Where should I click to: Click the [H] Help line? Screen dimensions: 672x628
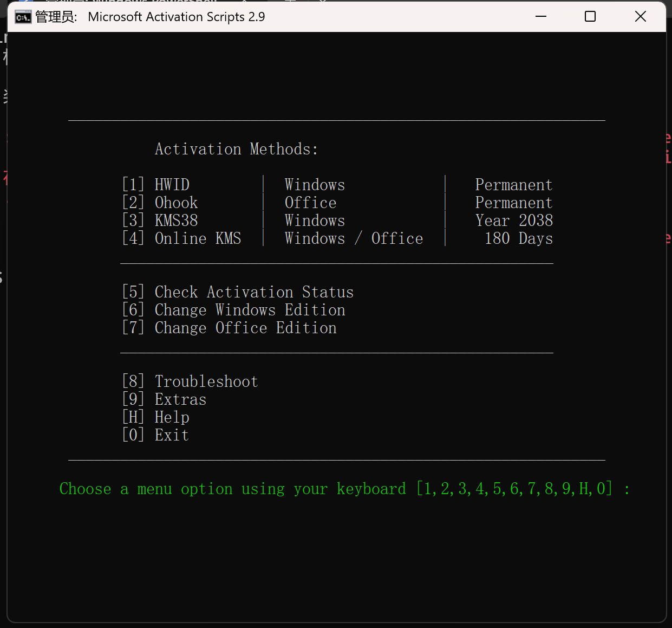click(156, 417)
